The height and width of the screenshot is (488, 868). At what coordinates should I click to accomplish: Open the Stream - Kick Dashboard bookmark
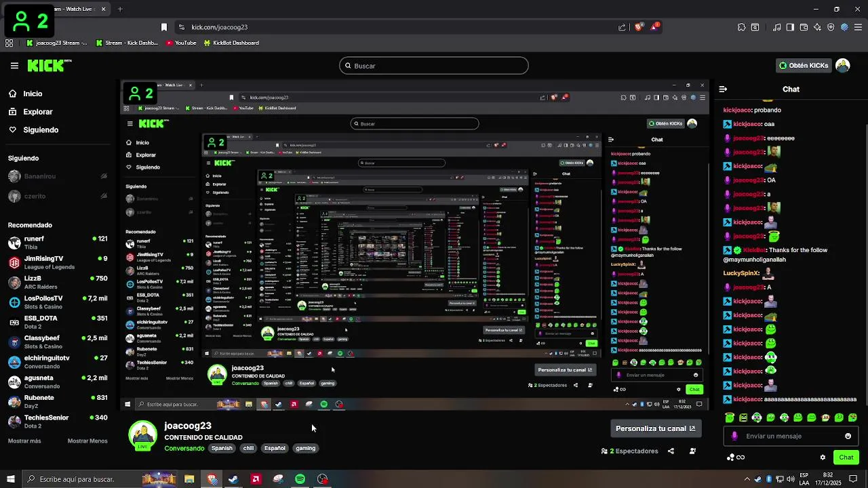[x=127, y=43]
